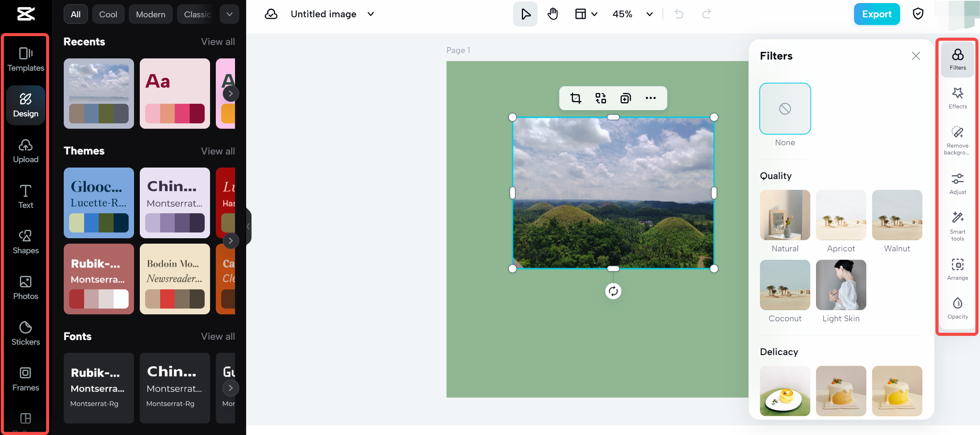Image resolution: width=980 pixels, height=435 pixels.
Task: Open the Adjust panel
Action: tap(957, 184)
